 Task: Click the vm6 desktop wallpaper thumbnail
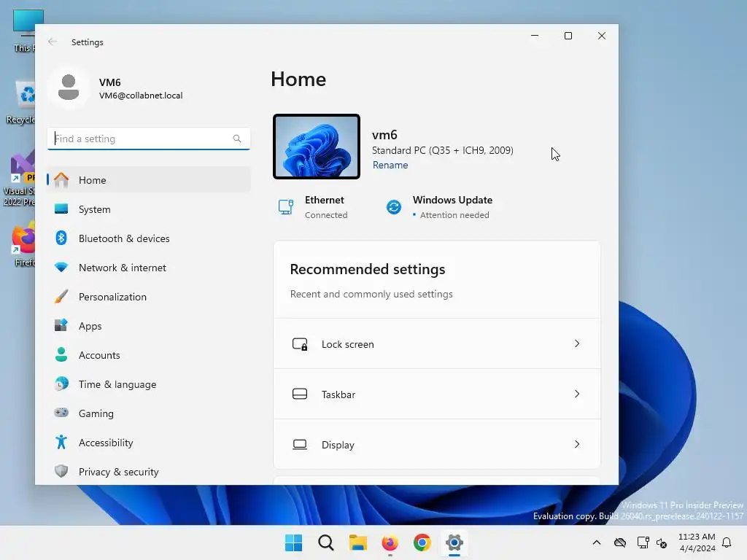coord(317,147)
